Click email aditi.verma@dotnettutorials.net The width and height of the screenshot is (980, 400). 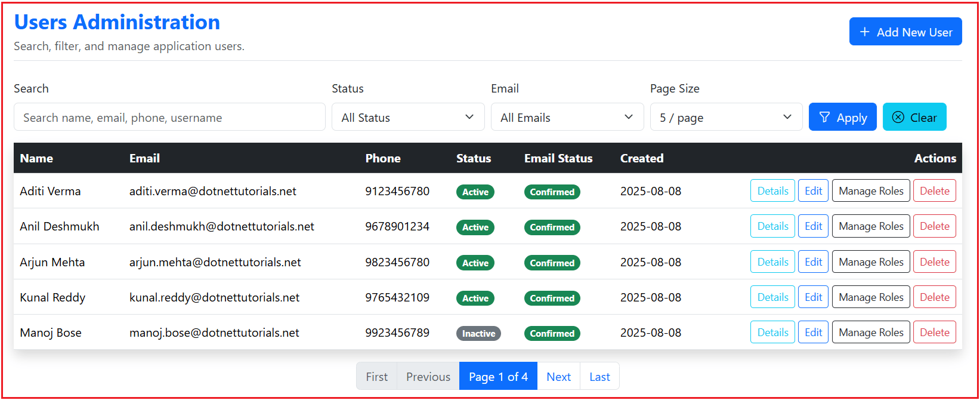click(x=213, y=191)
